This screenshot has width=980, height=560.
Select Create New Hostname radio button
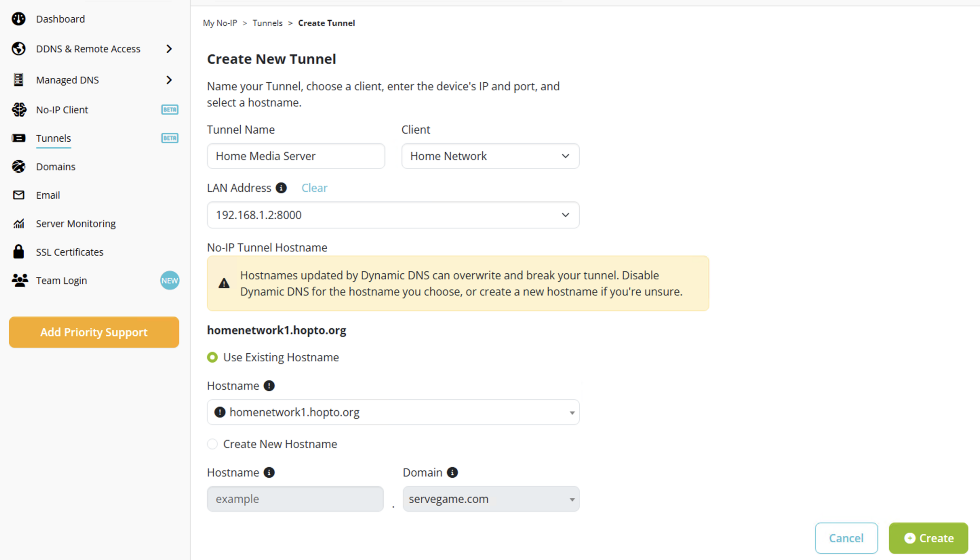point(212,444)
